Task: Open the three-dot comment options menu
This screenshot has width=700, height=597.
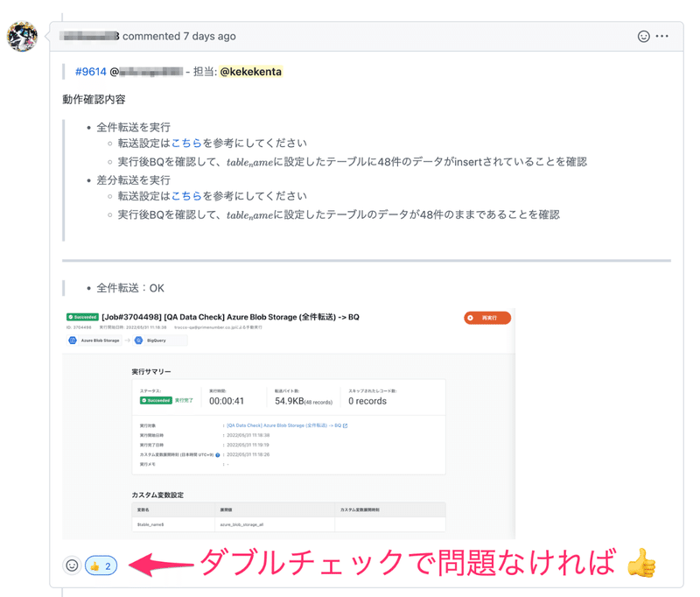Action: [662, 36]
